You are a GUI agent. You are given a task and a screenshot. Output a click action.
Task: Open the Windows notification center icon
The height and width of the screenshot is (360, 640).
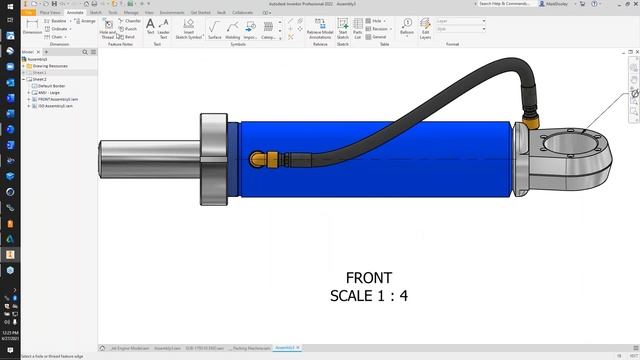point(10,350)
